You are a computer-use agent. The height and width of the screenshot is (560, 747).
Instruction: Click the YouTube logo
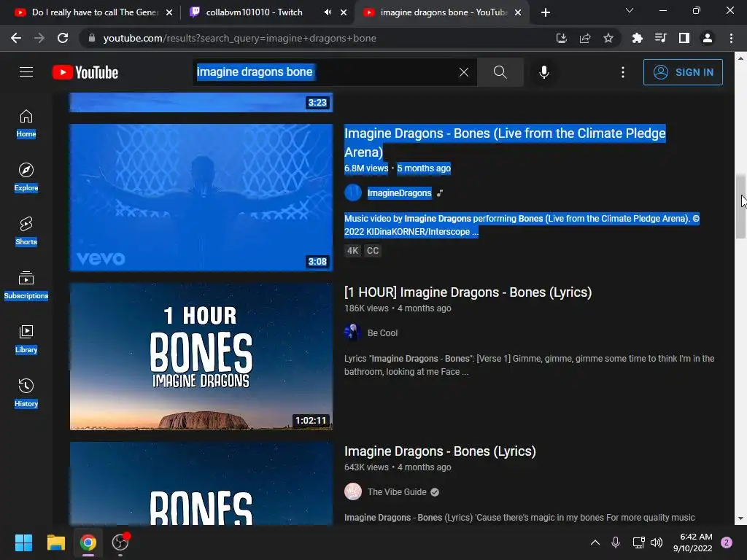[85, 72]
